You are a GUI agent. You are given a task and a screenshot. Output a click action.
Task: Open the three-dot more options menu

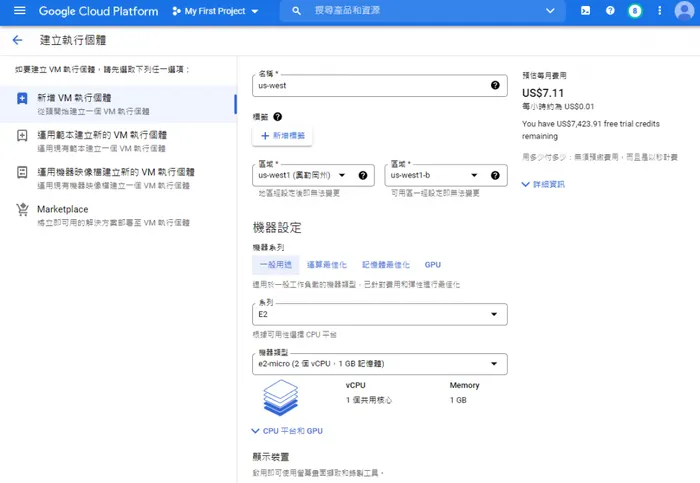tap(659, 11)
